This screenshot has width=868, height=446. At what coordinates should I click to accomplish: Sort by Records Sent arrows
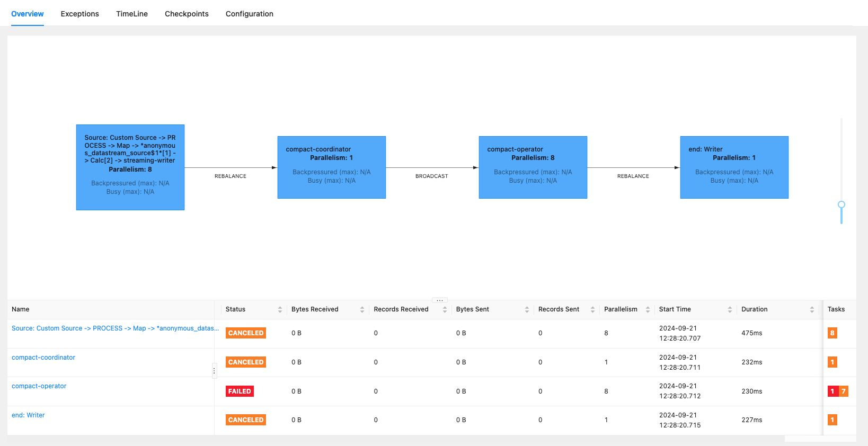tap(592, 310)
